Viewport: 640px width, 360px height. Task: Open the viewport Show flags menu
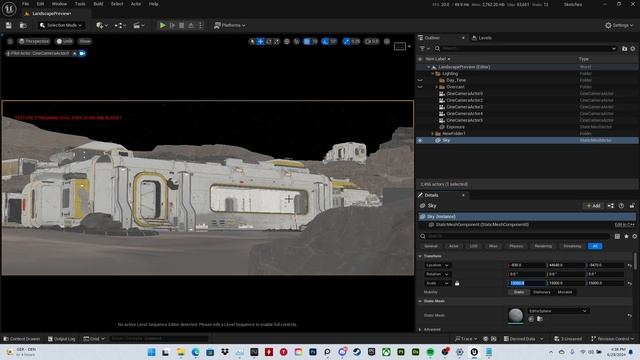pos(85,41)
